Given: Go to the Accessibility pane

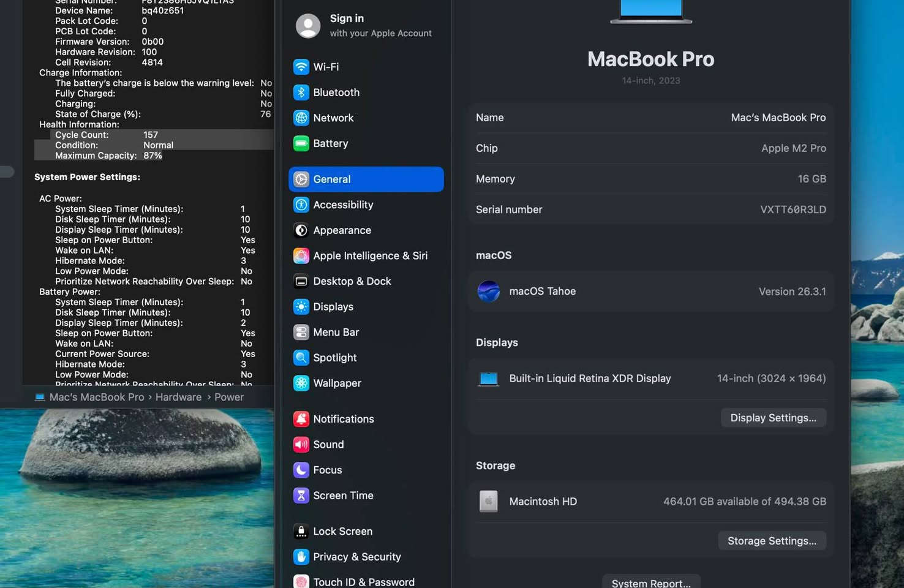Looking at the screenshot, I should [366, 205].
